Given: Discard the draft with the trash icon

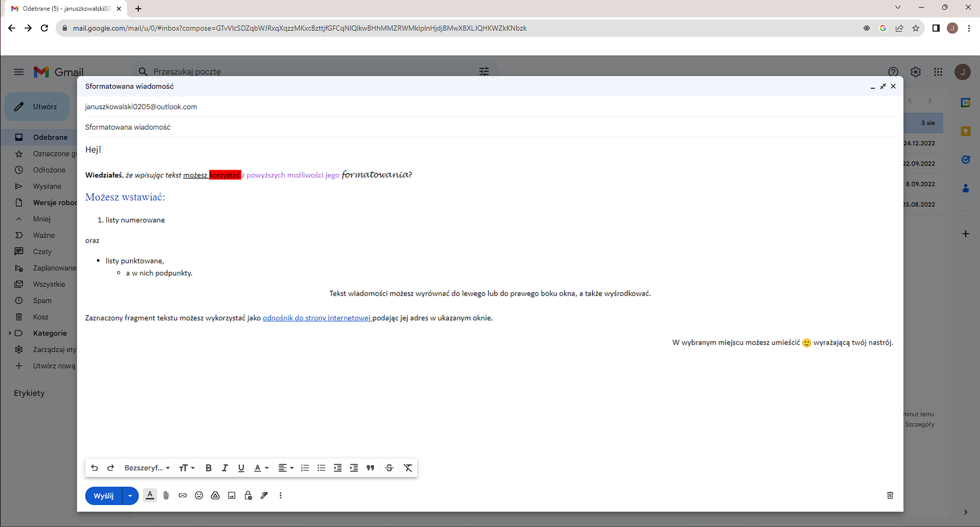Looking at the screenshot, I should [890, 495].
